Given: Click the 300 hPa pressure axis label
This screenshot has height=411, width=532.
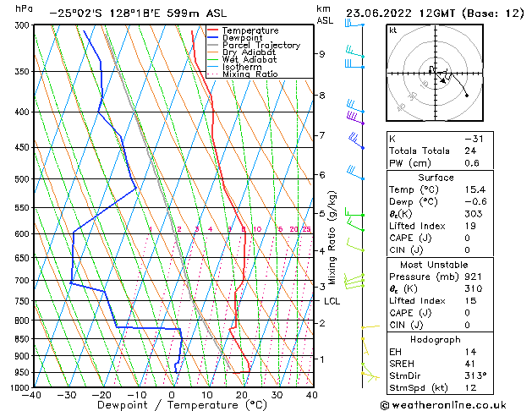Looking at the screenshot, I should (24, 25).
